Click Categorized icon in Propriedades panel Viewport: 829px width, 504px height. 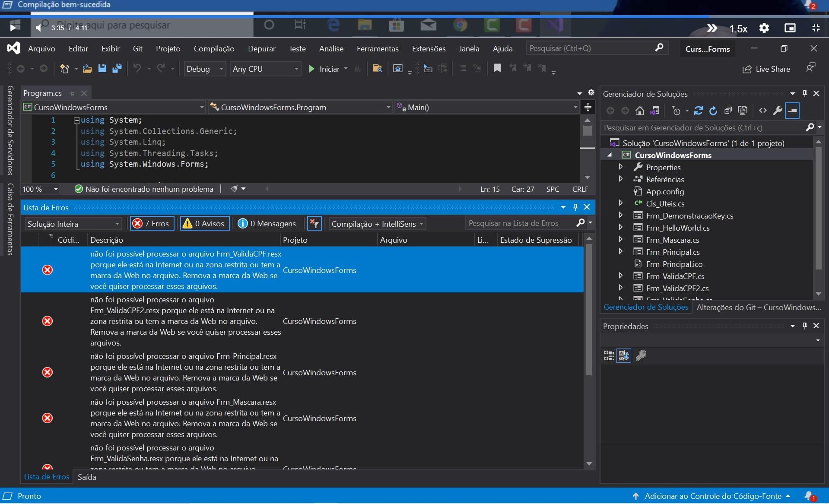point(609,355)
